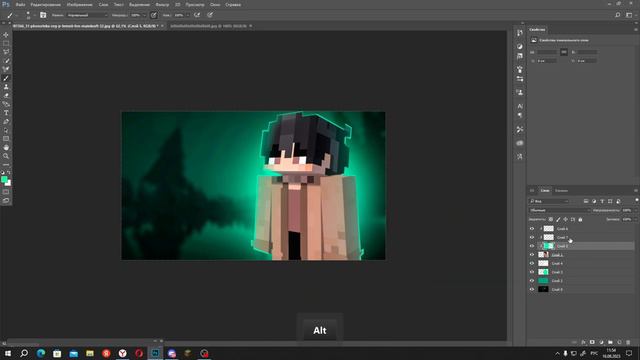The image size is (640, 360).
Task: Delete layer trash icon
Action: click(x=628, y=342)
